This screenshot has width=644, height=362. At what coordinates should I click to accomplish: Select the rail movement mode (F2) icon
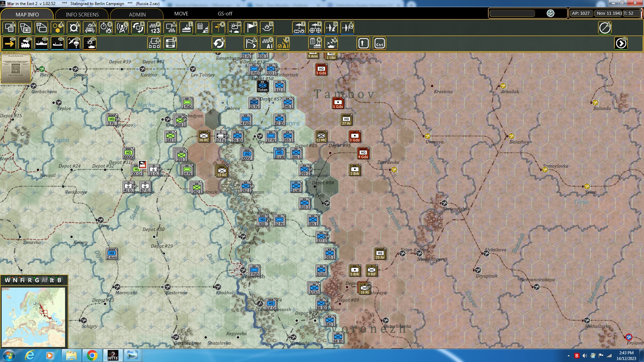[25, 44]
